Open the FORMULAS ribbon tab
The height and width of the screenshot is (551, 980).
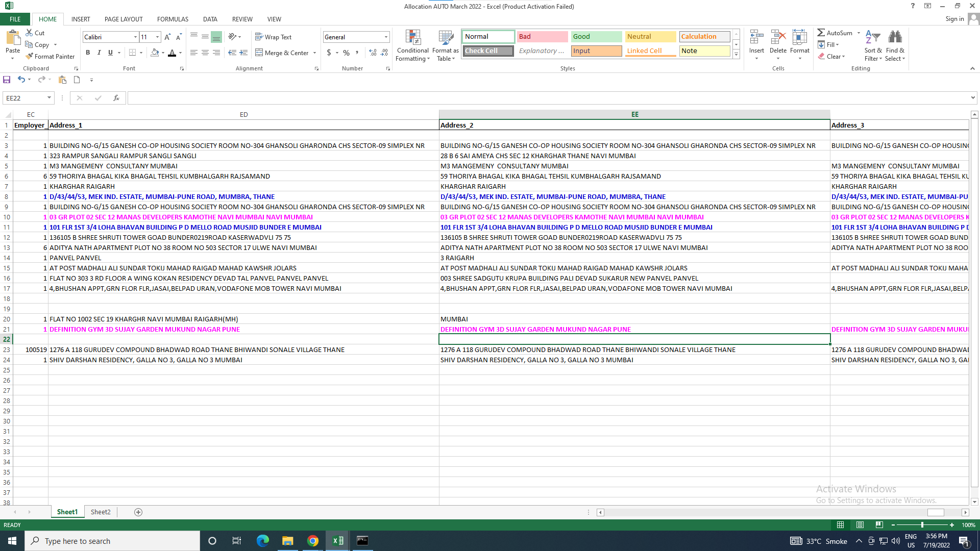tap(173, 19)
